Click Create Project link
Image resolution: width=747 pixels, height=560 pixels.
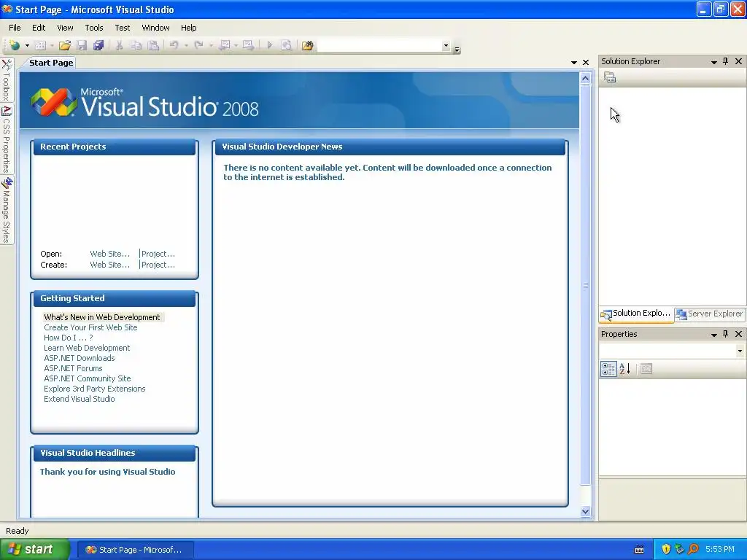(158, 265)
